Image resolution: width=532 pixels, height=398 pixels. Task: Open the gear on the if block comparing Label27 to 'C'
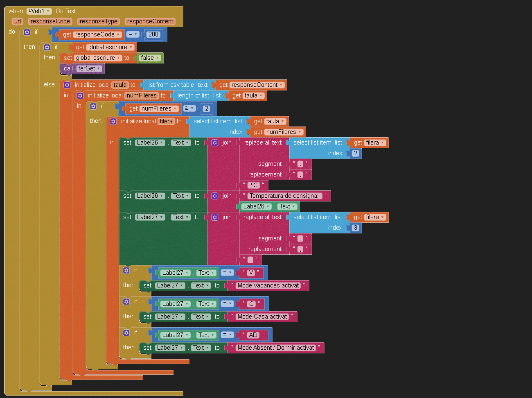click(126, 302)
